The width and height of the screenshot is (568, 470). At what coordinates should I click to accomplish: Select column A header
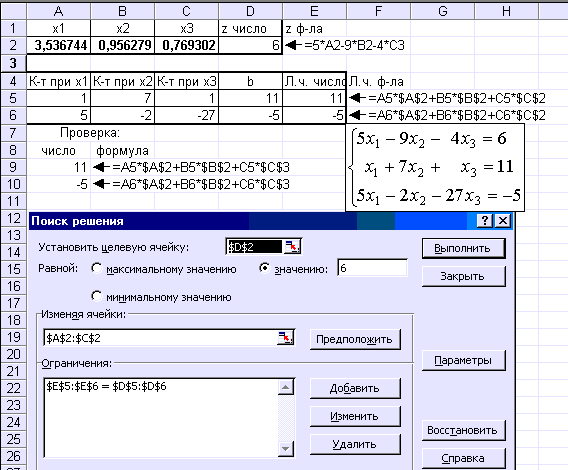58,11
